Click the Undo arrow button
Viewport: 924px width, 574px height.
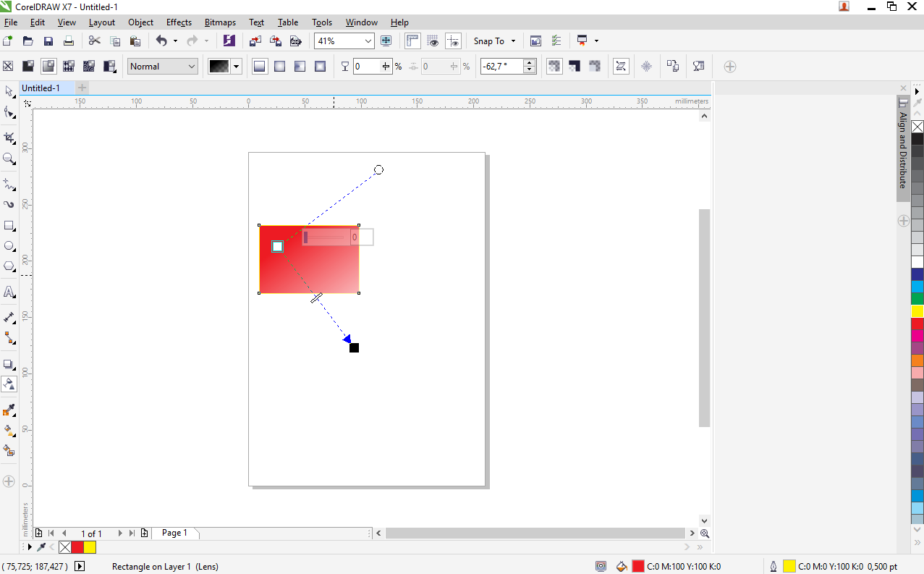[x=161, y=41]
